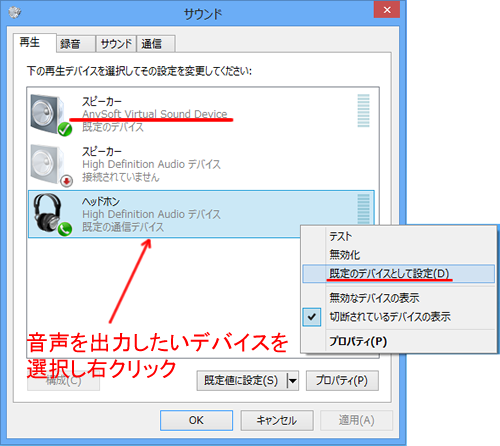
Task: Click the green phone communications badge
Action: pos(65,229)
